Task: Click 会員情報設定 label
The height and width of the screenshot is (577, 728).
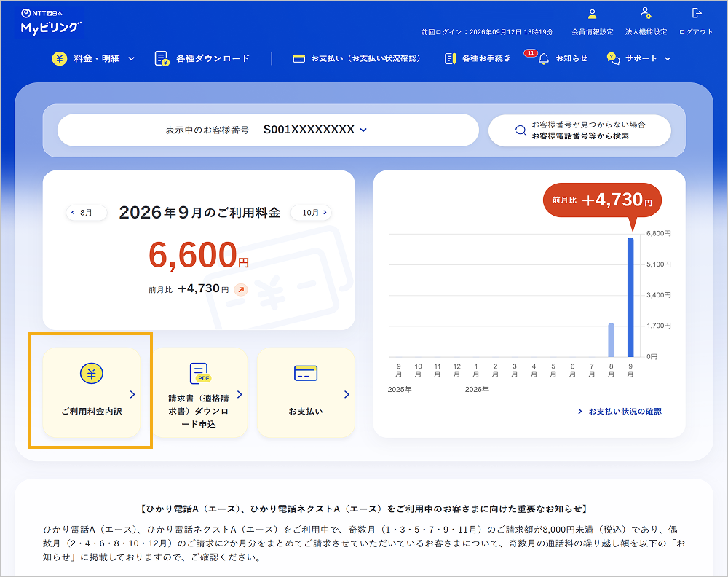Action: pyautogui.click(x=592, y=32)
